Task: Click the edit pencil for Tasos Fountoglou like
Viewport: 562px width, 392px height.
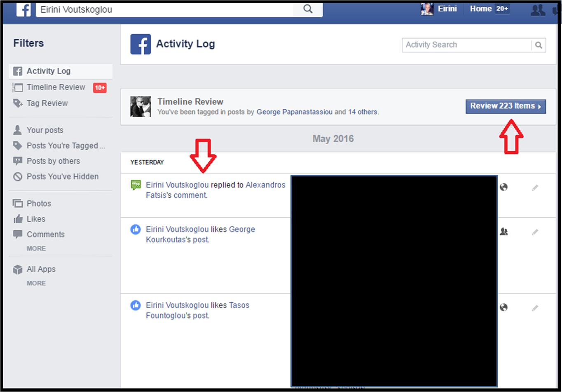Action: click(535, 308)
